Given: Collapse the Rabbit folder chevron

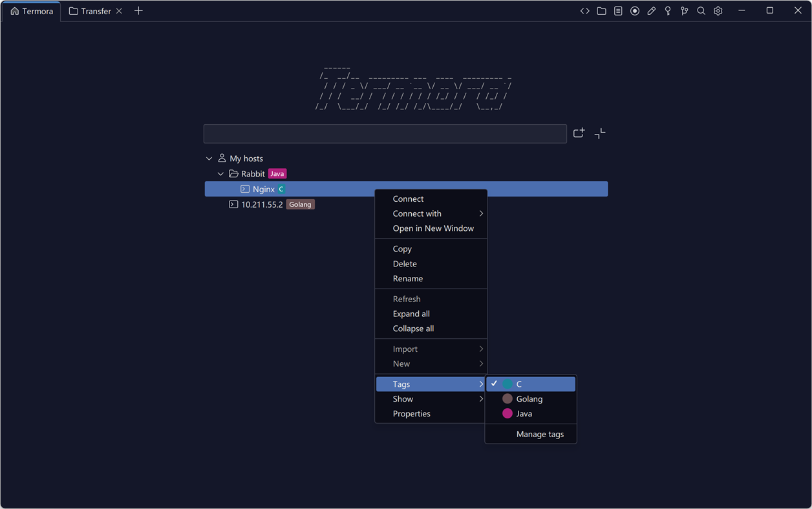Looking at the screenshot, I should [x=220, y=174].
